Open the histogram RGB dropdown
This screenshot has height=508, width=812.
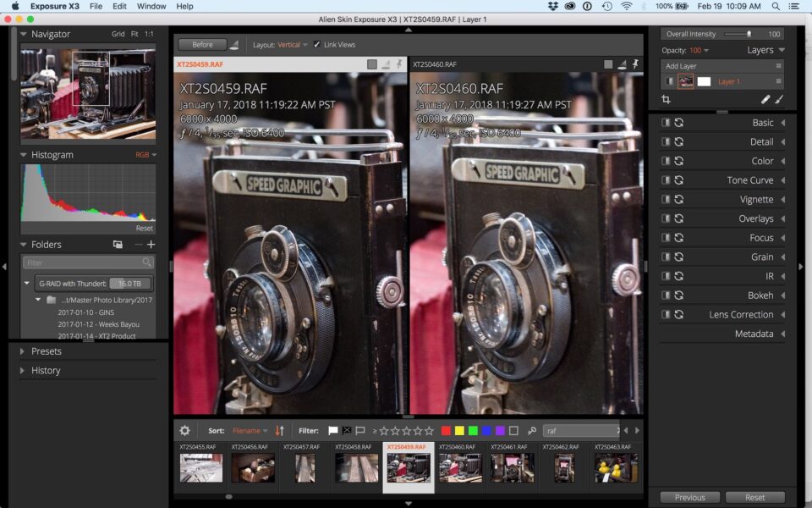pos(146,154)
